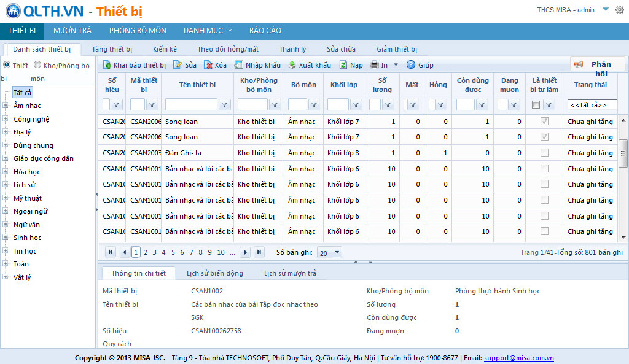Click the Khai báo thiết bị add icon
This screenshot has height=364, width=629.
click(107, 65)
